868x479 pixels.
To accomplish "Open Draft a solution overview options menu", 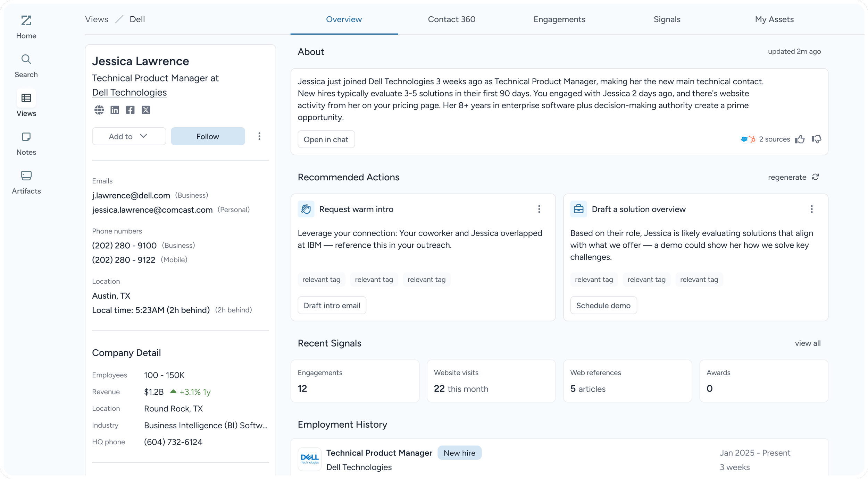I will coord(811,209).
